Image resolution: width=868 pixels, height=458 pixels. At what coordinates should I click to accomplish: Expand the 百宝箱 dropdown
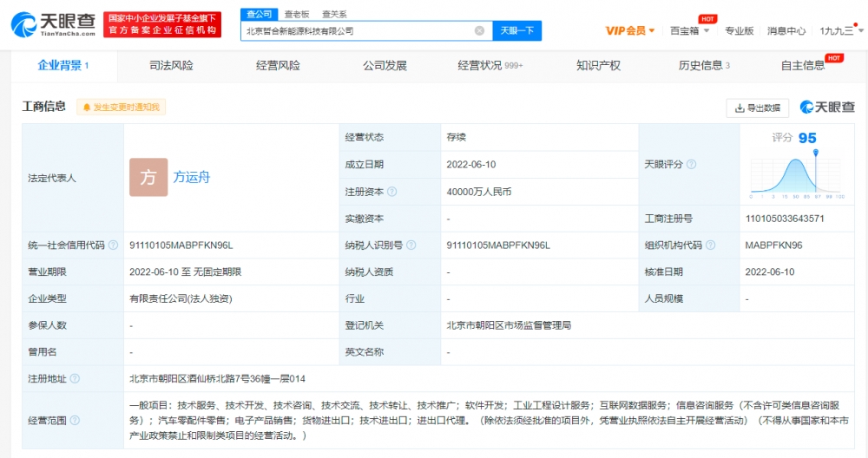(689, 31)
